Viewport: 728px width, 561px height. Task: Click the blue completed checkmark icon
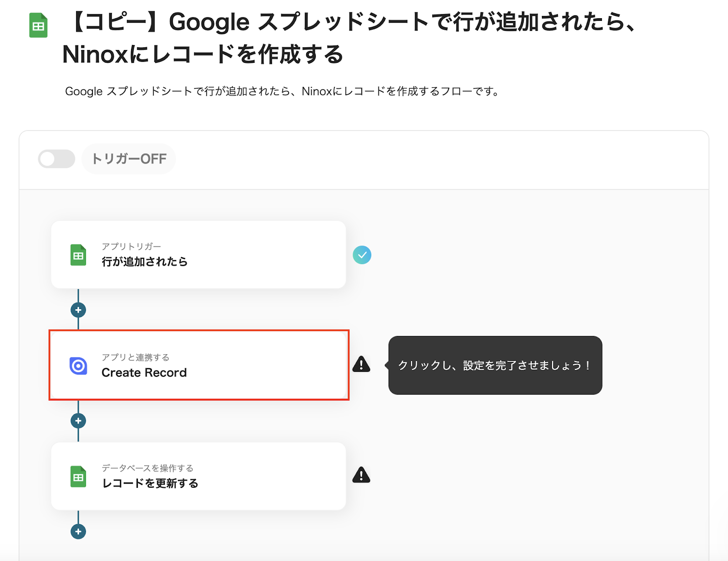tap(362, 255)
